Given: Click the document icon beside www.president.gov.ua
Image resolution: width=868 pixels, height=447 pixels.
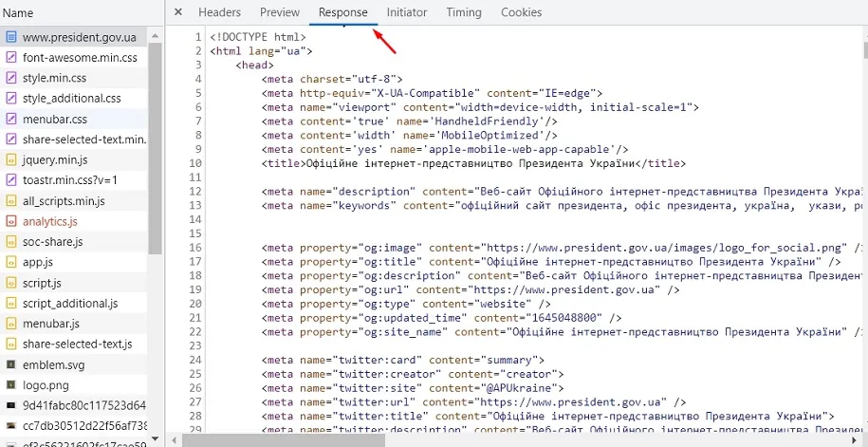Looking at the screenshot, I should (10, 37).
